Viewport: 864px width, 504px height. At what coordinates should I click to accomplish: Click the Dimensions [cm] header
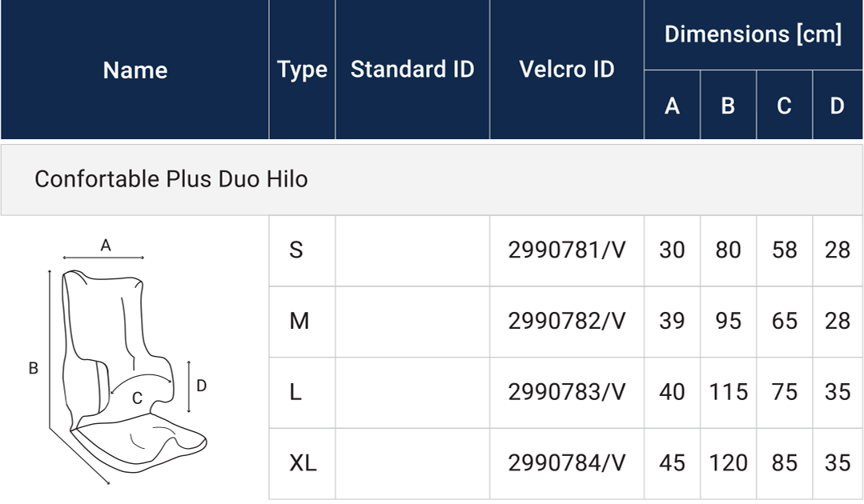[753, 34]
